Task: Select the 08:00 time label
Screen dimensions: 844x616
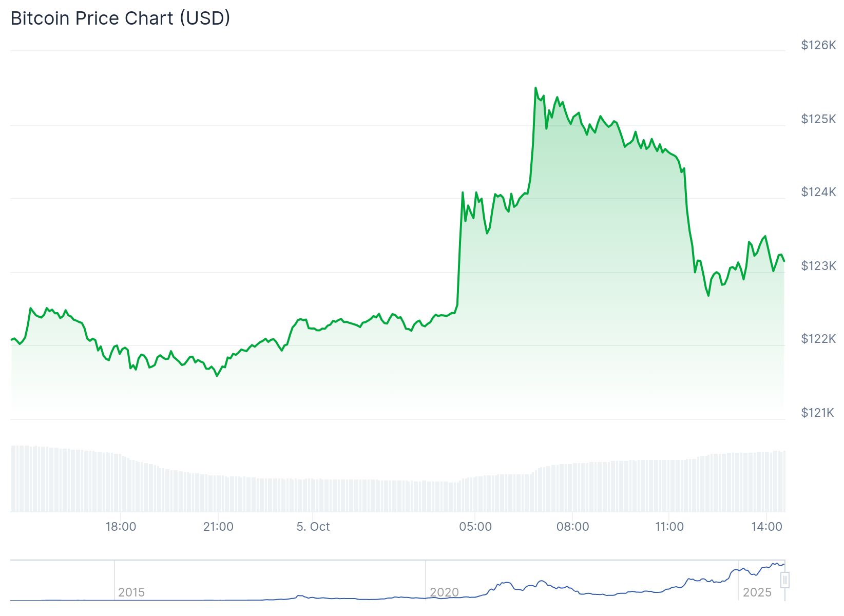Action: click(x=572, y=527)
